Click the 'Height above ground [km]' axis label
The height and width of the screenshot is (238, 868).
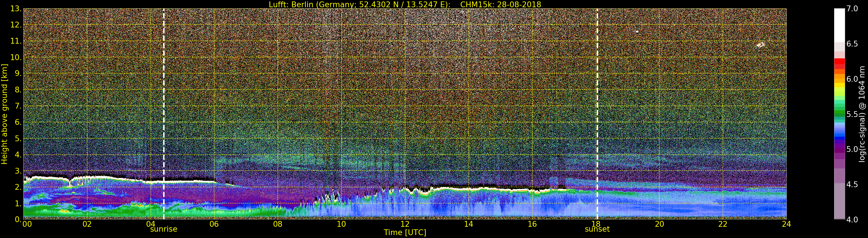pyautogui.click(x=4, y=114)
